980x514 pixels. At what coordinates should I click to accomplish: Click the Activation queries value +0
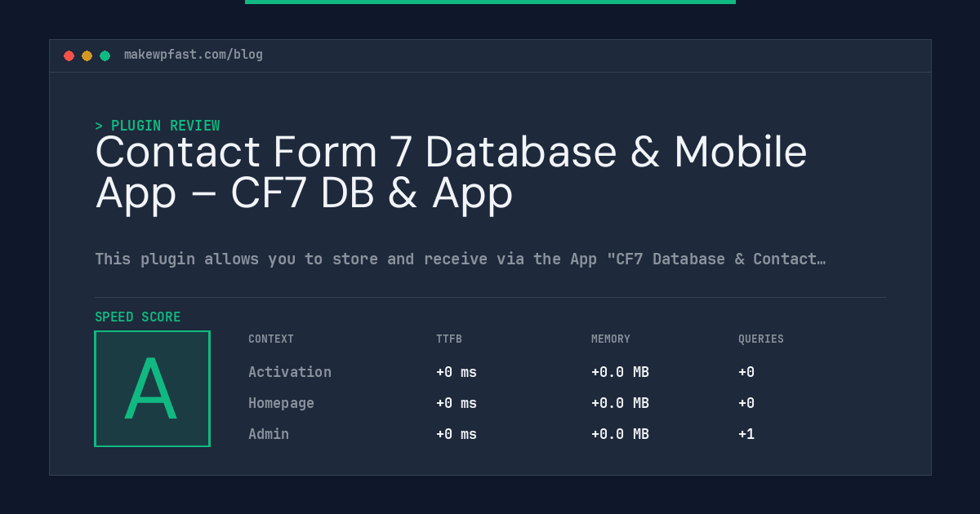click(x=746, y=372)
